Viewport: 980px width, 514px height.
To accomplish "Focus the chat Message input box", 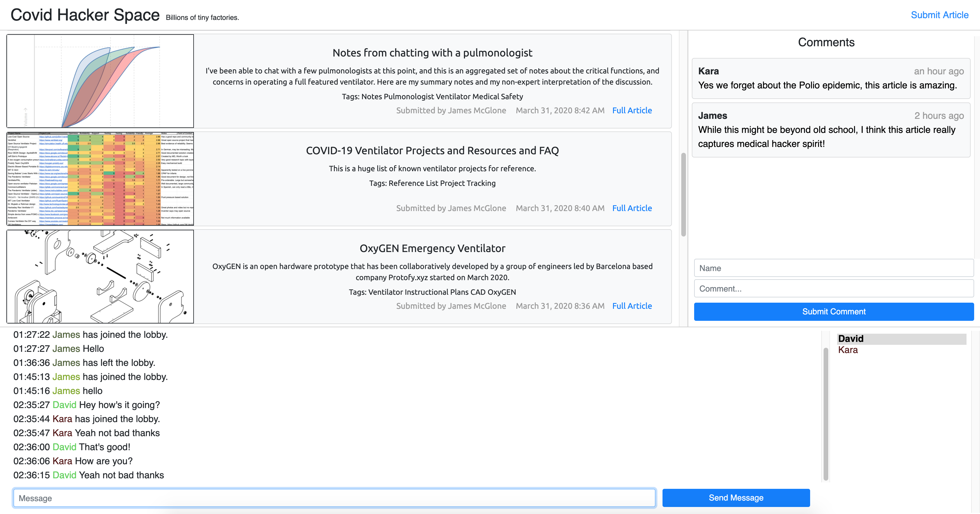I will pos(334,498).
